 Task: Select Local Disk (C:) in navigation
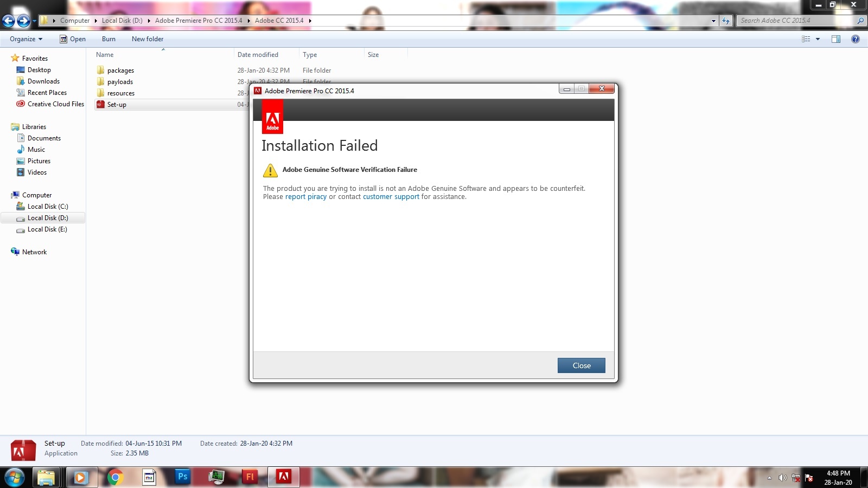point(48,207)
